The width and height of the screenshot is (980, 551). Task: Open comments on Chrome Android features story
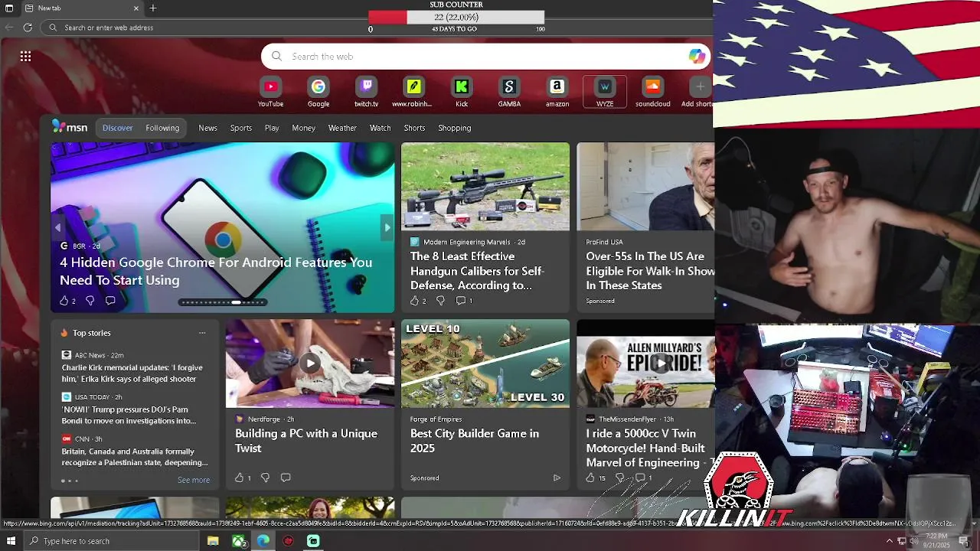(x=110, y=301)
